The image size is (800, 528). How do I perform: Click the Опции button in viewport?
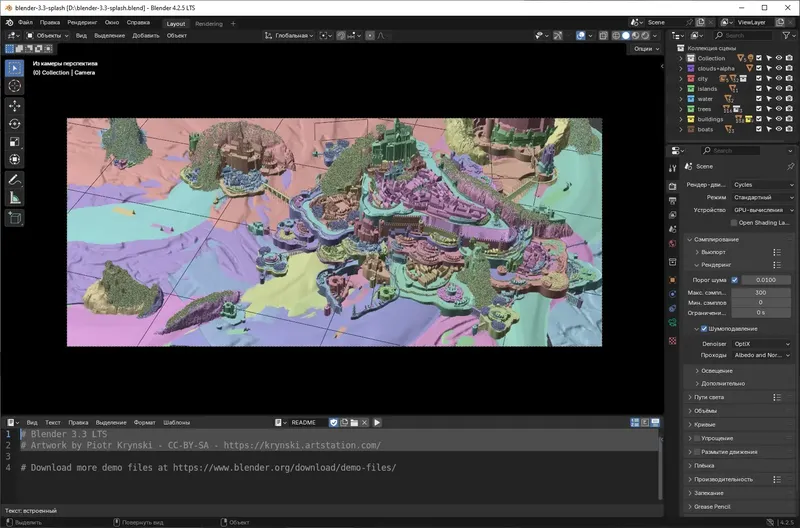[x=646, y=48]
